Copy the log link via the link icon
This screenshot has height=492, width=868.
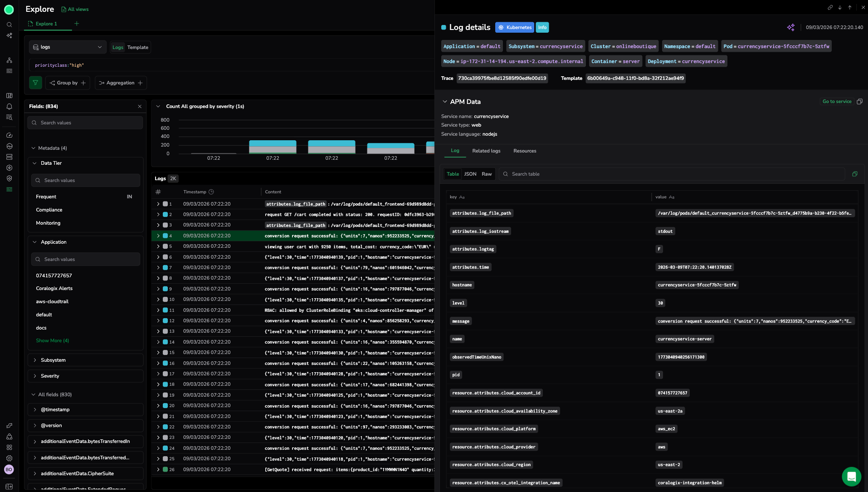(830, 7)
